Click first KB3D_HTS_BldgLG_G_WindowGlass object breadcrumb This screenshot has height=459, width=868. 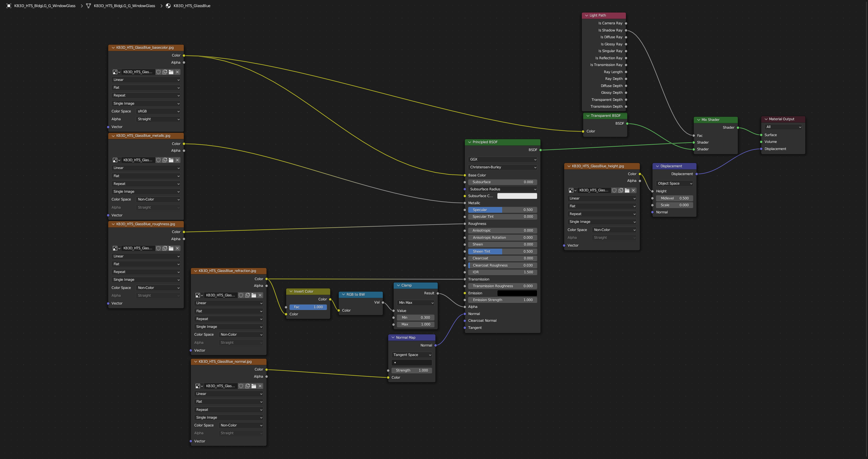point(45,6)
